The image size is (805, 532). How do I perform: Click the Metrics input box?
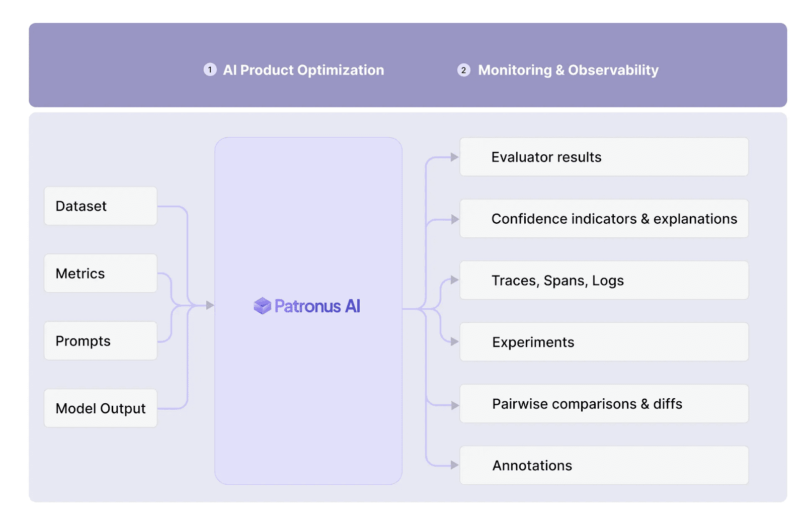pyautogui.click(x=101, y=273)
